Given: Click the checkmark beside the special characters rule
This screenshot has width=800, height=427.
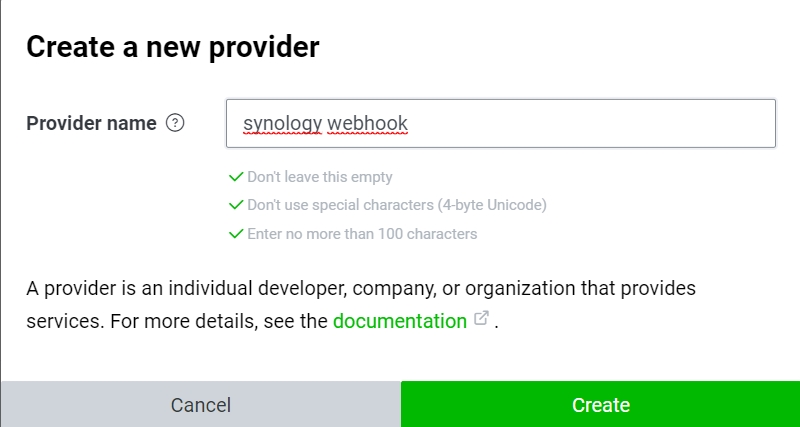Looking at the screenshot, I should [236, 205].
